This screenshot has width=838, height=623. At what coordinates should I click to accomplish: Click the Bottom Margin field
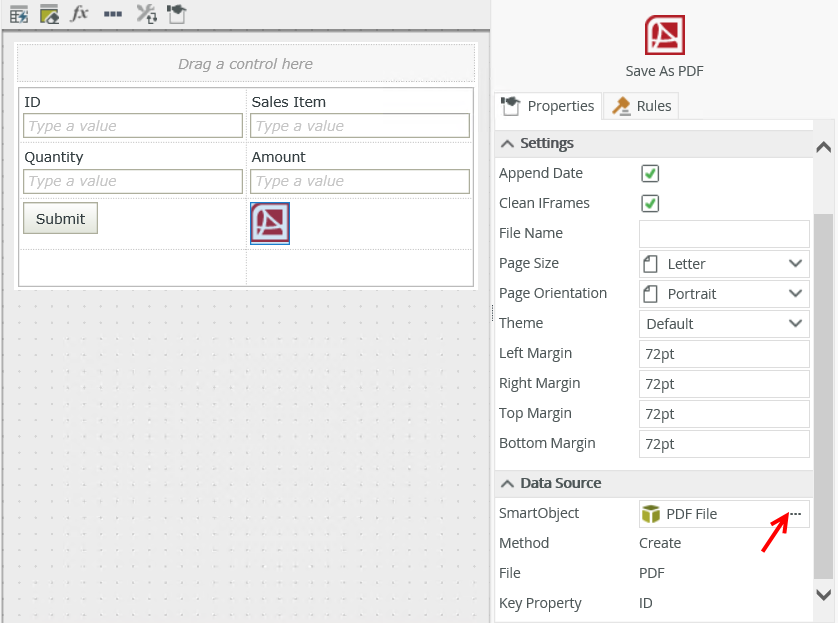[x=724, y=443]
